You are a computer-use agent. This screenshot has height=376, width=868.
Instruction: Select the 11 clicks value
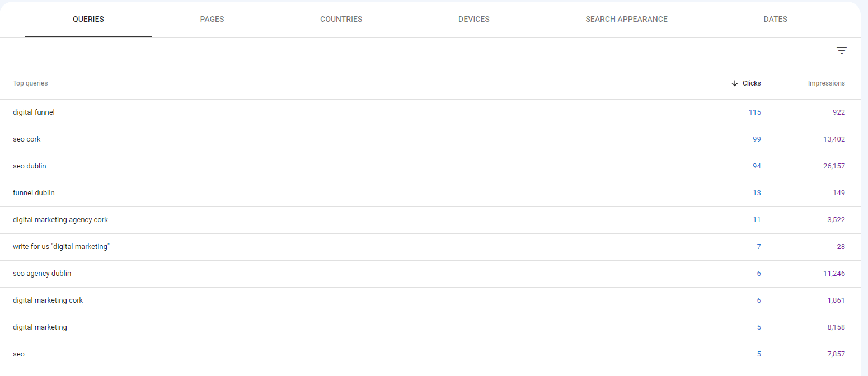[757, 220]
